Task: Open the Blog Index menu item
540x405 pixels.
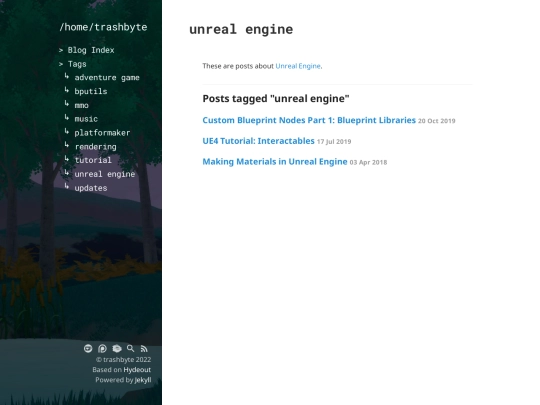Action: point(91,50)
